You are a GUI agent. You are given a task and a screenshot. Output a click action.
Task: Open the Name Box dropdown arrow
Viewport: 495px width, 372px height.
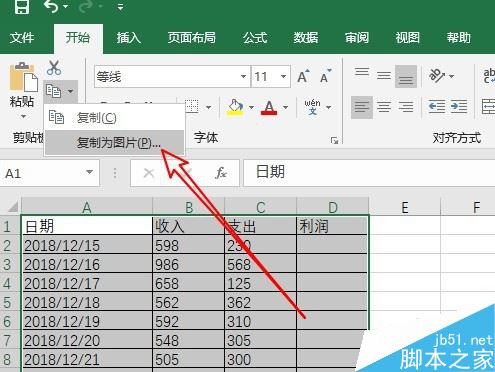click(x=89, y=172)
